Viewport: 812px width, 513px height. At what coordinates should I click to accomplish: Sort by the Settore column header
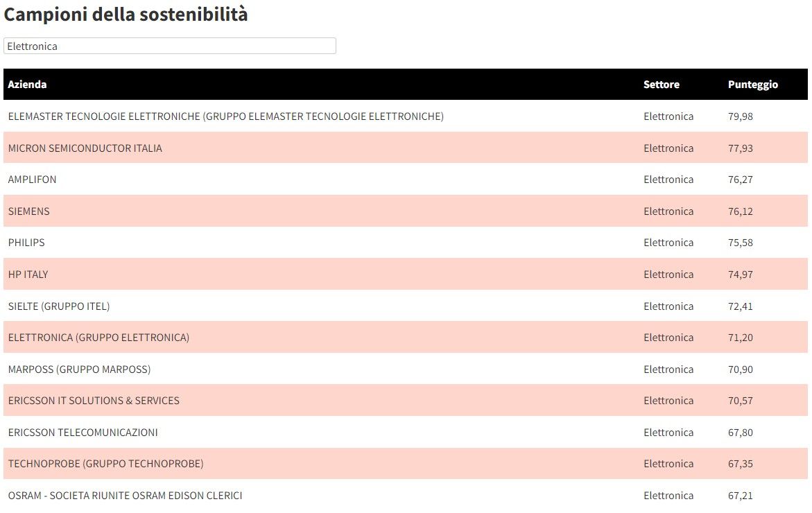point(661,85)
